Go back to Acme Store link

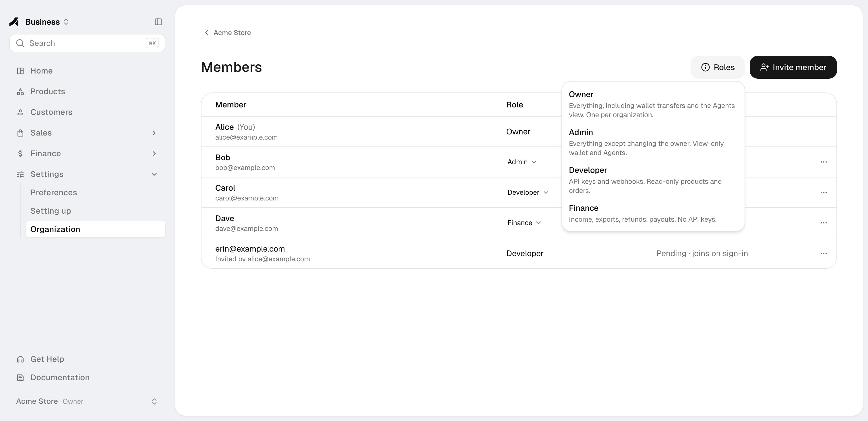(228, 33)
